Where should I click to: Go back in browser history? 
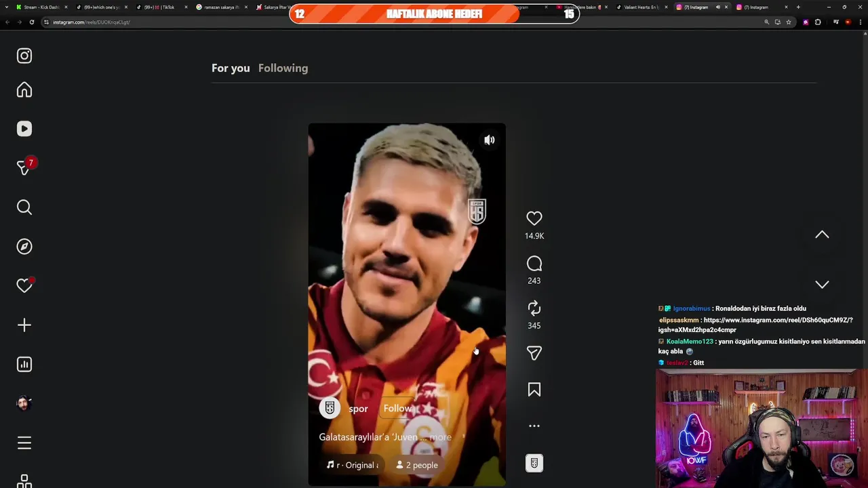pos(7,22)
